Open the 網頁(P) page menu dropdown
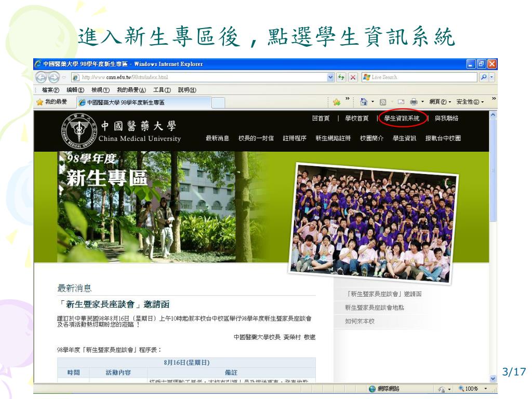This screenshot has height=399, width=532. tap(440, 102)
